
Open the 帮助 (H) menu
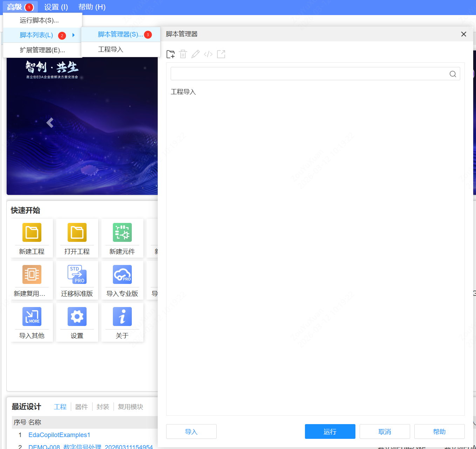(92, 7)
